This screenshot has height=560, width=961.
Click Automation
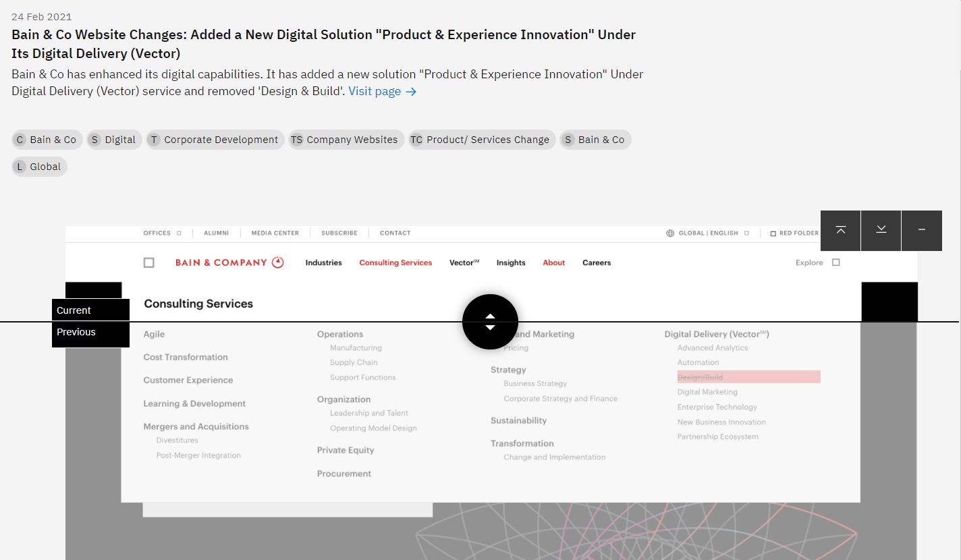(x=698, y=362)
